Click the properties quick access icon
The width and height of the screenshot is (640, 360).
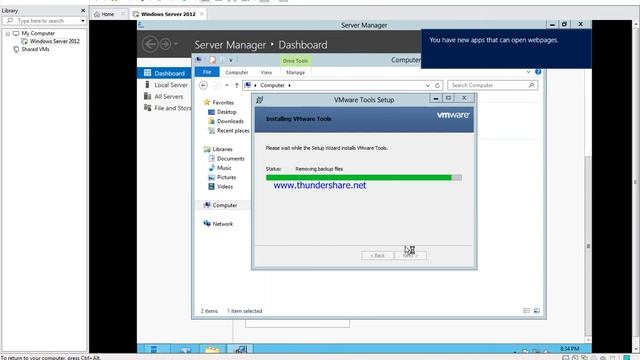212,60
